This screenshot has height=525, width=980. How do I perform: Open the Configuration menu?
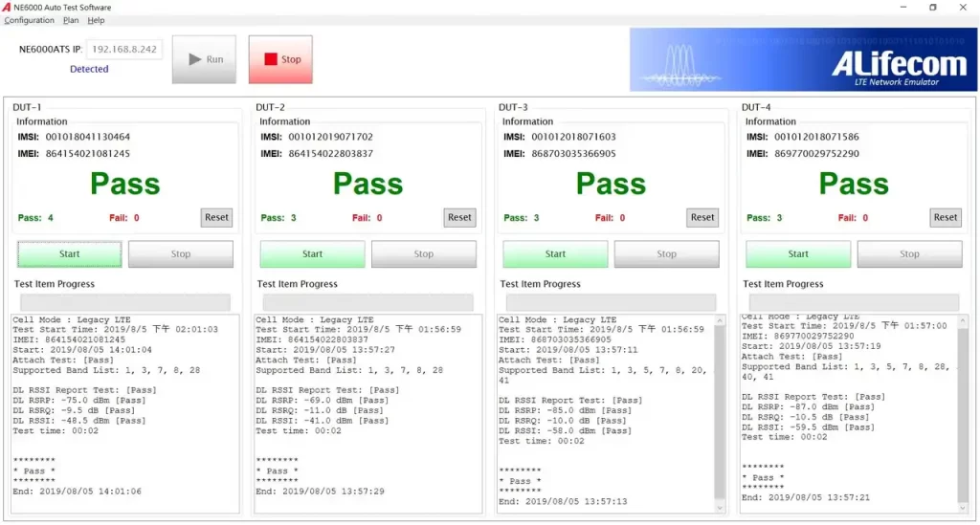coord(30,20)
